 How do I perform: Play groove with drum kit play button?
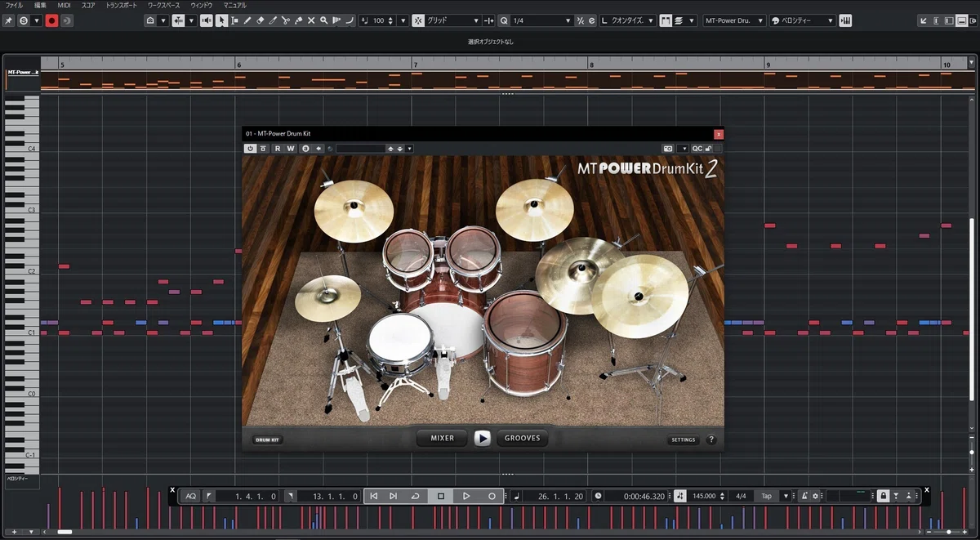click(x=483, y=438)
